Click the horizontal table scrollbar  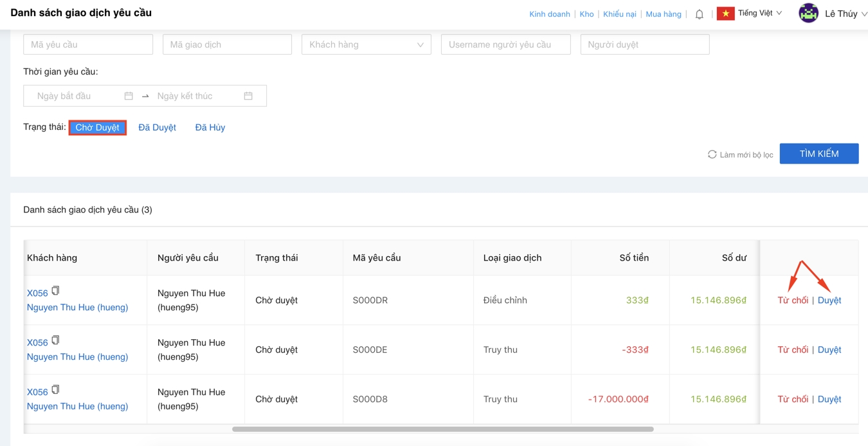442,429
